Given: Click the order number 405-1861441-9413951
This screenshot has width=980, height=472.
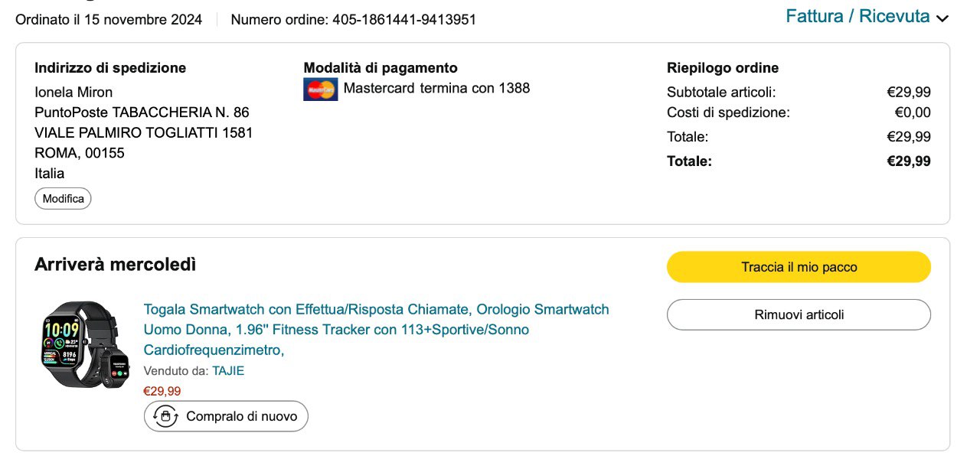Looking at the screenshot, I should 403,20.
